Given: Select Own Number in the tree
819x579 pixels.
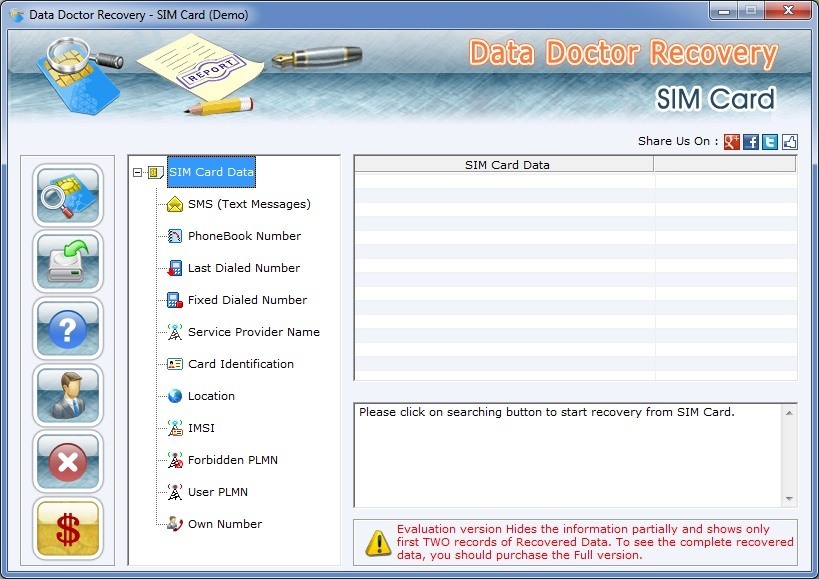Looking at the screenshot, I should [224, 524].
